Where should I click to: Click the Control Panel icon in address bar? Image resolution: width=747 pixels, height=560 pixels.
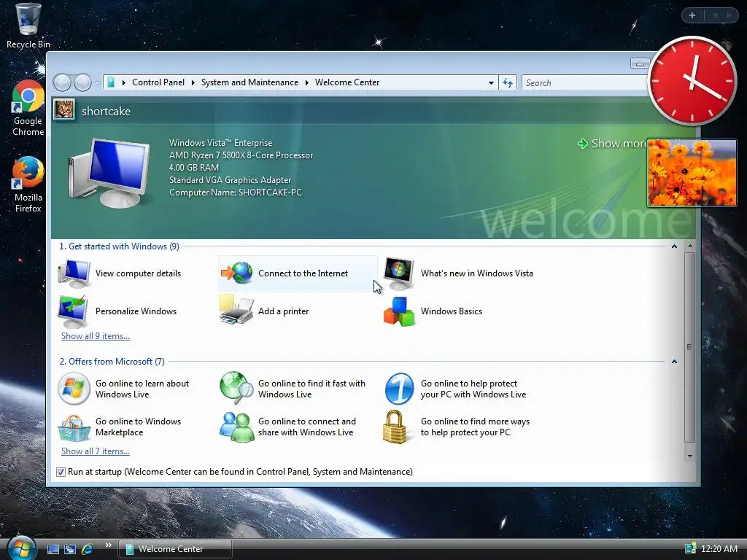[x=111, y=82]
